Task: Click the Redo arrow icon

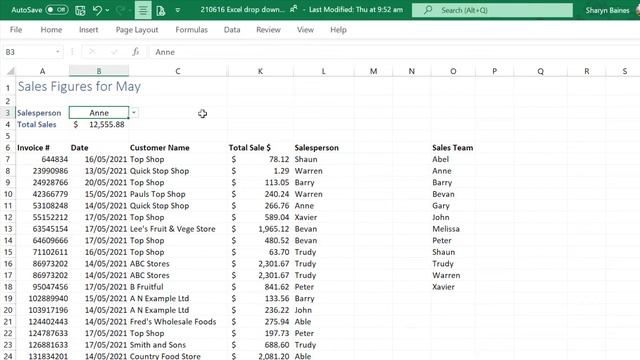Action: pos(121,10)
